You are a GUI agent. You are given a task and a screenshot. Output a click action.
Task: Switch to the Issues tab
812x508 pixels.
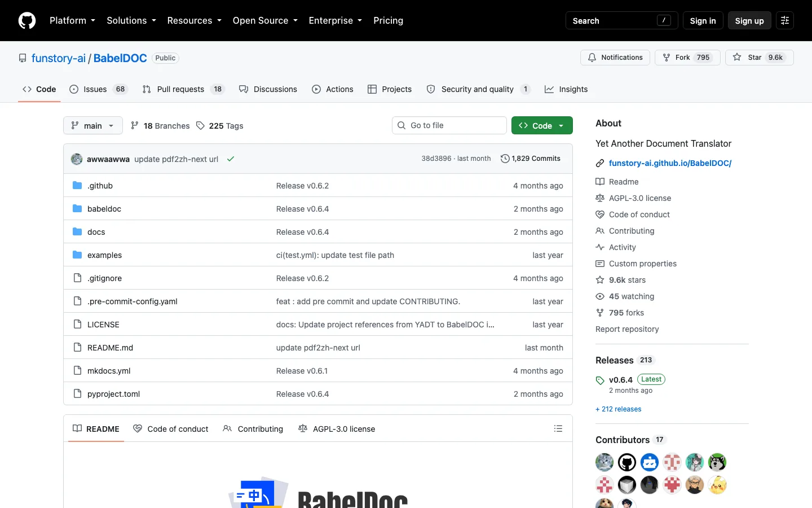tap(99, 89)
